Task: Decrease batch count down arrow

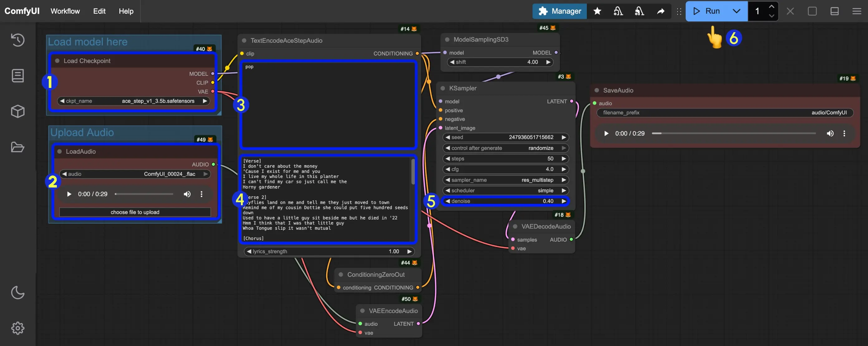Action: 771,16
